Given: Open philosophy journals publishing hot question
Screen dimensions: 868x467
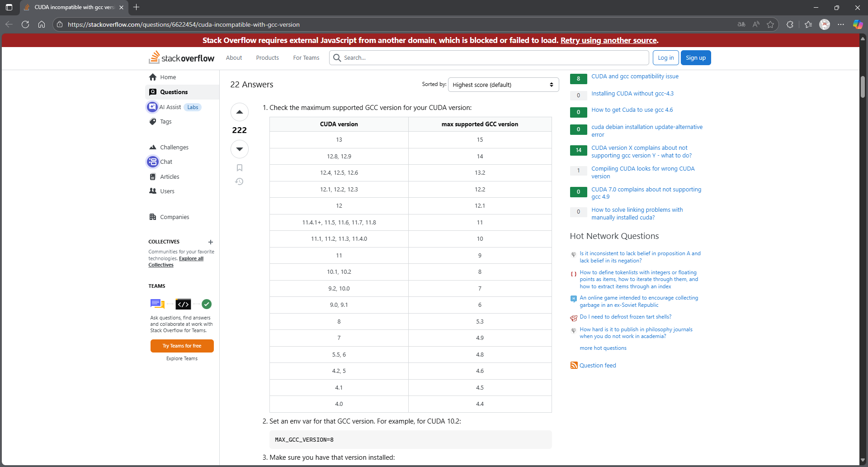Looking at the screenshot, I should (636, 333).
